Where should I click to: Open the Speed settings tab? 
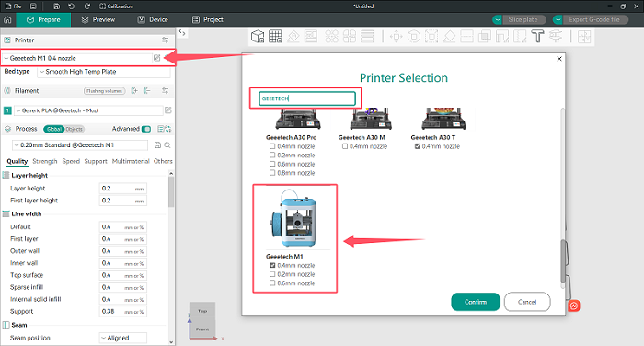(x=71, y=161)
